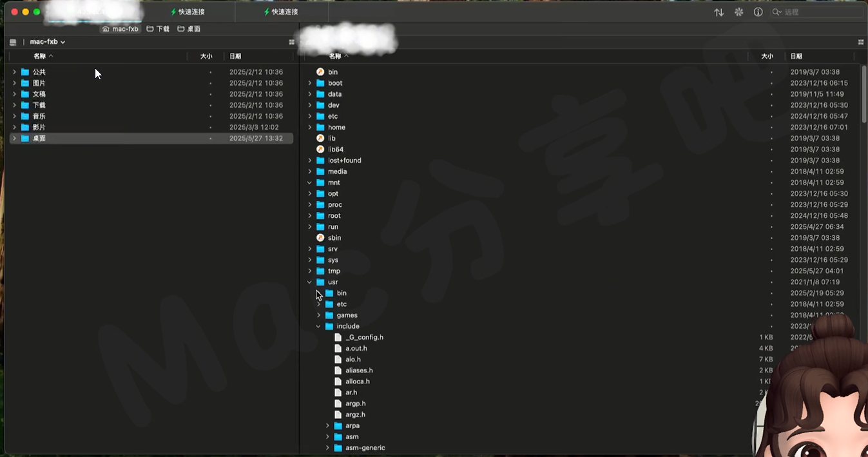The width and height of the screenshot is (868, 457).
Task: Expand the asm-generic folder
Action: click(x=327, y=448)
